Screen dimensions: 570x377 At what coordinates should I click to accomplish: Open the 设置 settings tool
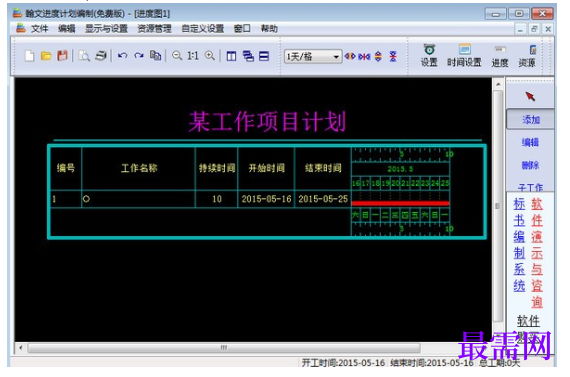pyautogui.click(x=429, y=56)
